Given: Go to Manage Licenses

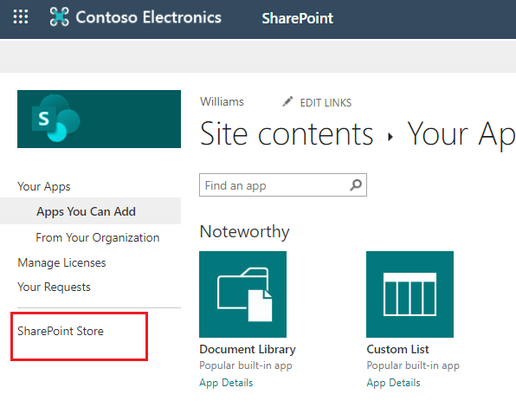Looking at the screenshot, I should point(61,262).
